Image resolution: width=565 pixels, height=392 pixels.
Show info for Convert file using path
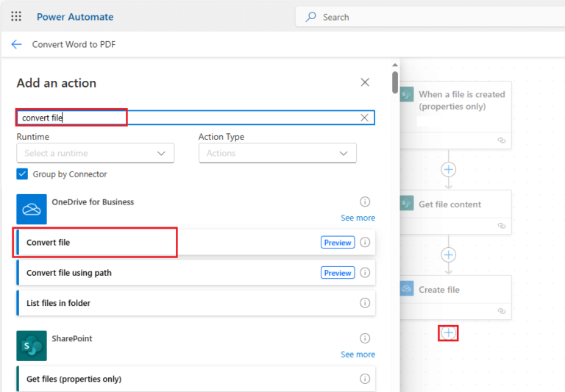click(x=365, y=273)
